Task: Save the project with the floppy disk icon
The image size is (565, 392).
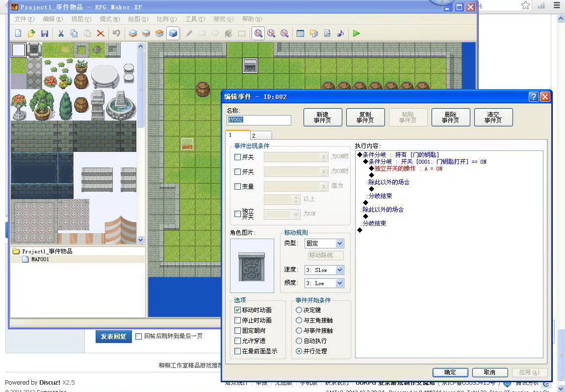Action: (x=45, y=33)
